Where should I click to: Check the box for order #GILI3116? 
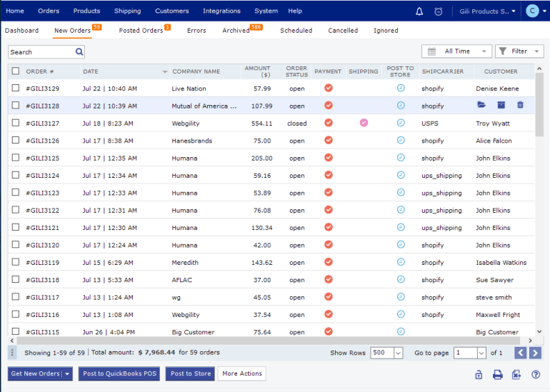(x=16, y=314)
